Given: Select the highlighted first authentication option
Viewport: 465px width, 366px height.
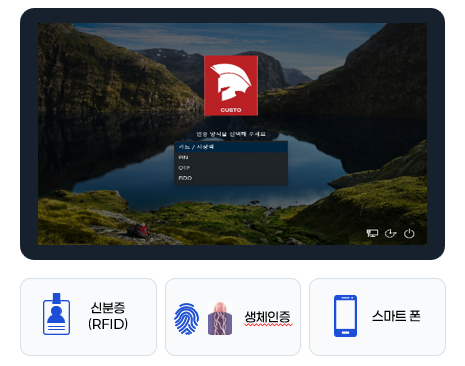Looking at the screenshot, I should click(x=231, y=147).
